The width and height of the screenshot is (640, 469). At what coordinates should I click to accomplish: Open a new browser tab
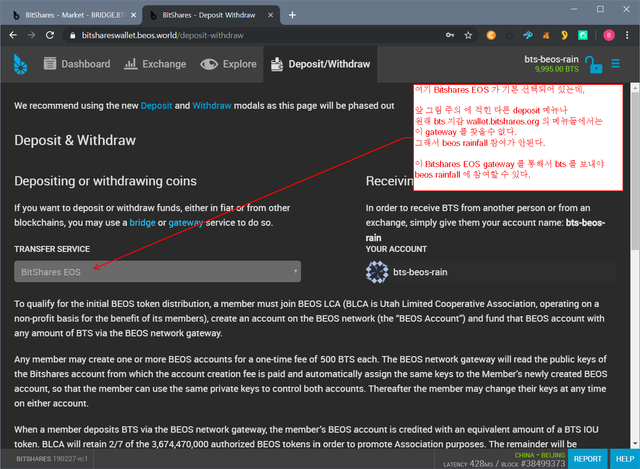tap(292, 15)
